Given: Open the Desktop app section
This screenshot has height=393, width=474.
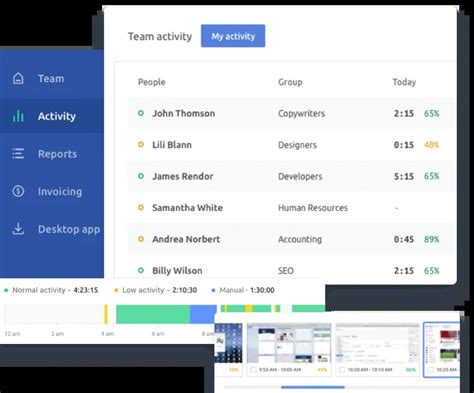Looking at the screenshot, I should 52,229.
